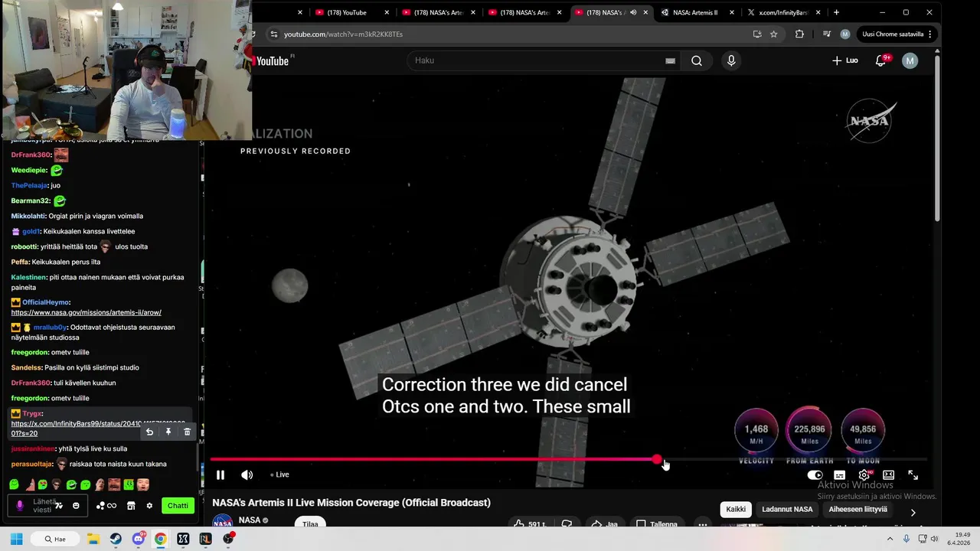
Task: Click the purple microphone in chat input
Action: click(20, 506)
